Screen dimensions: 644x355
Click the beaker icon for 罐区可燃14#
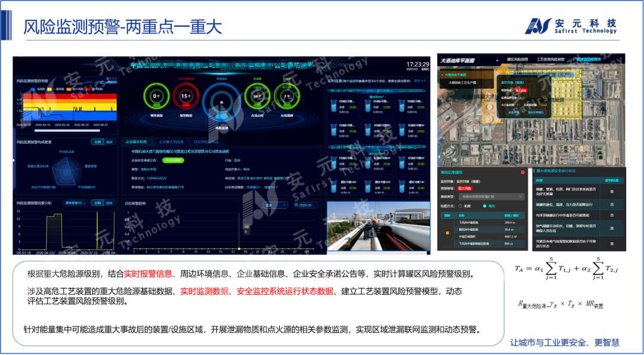[401, 187]
